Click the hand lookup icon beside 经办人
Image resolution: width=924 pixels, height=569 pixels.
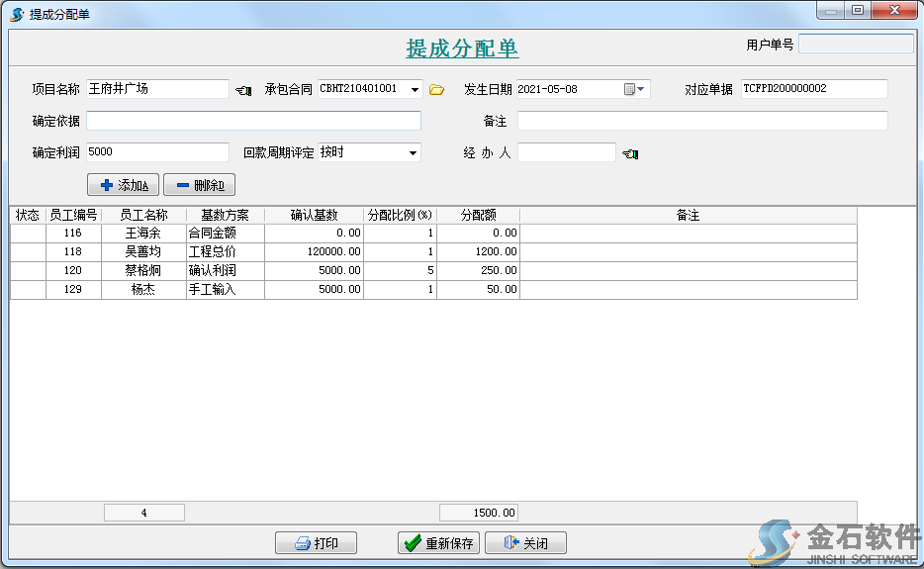coord(630,153)
